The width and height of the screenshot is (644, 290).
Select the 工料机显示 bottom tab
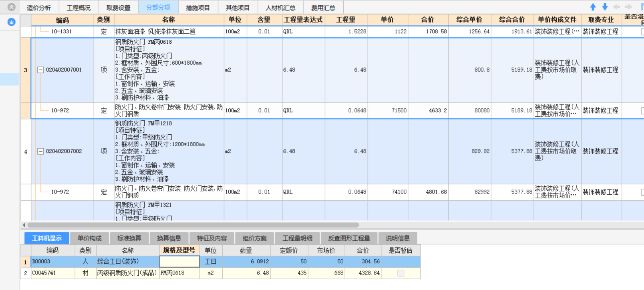(47, 238)
